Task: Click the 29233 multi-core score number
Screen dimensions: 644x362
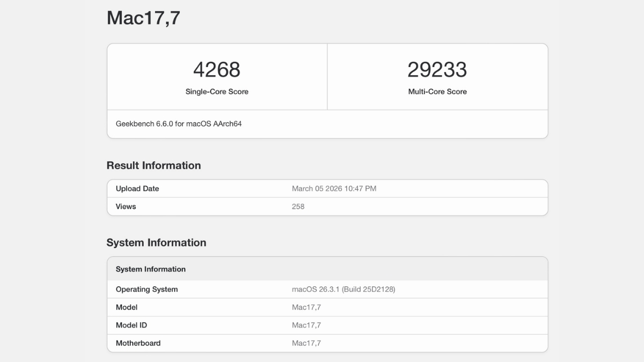Action: (x=437, y=70)
